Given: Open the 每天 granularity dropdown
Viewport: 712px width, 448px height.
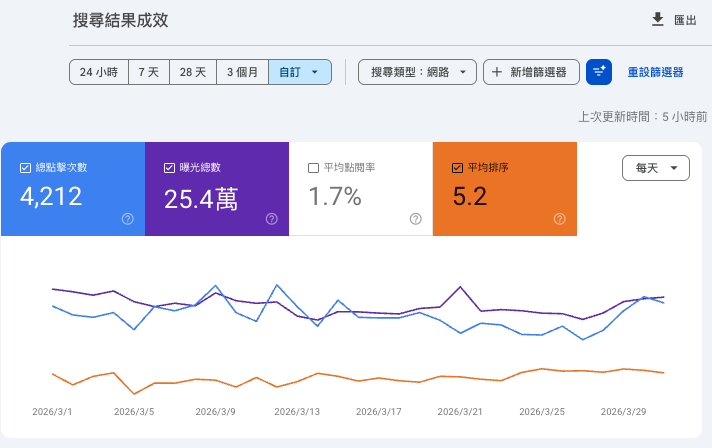Looking at the screenshot, I should (655, 169).
